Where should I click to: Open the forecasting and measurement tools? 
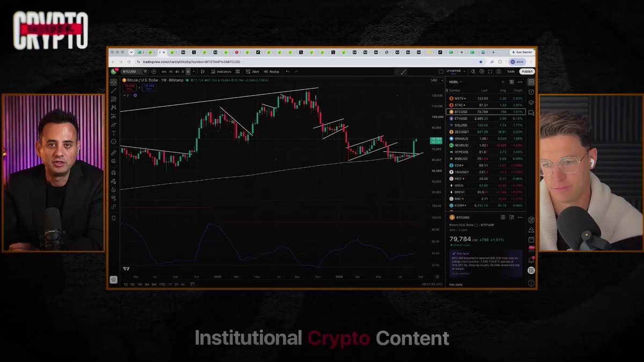tap(113, 116)
